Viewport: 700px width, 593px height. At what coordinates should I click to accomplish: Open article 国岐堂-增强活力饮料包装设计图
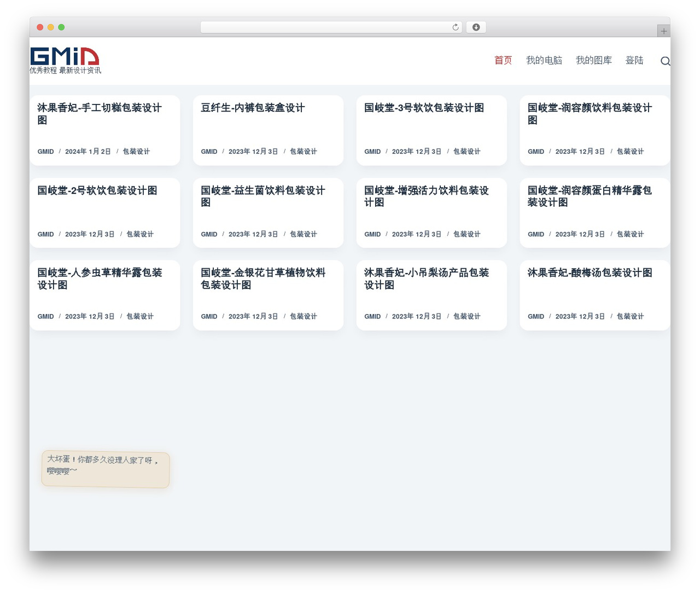(427, 196)
